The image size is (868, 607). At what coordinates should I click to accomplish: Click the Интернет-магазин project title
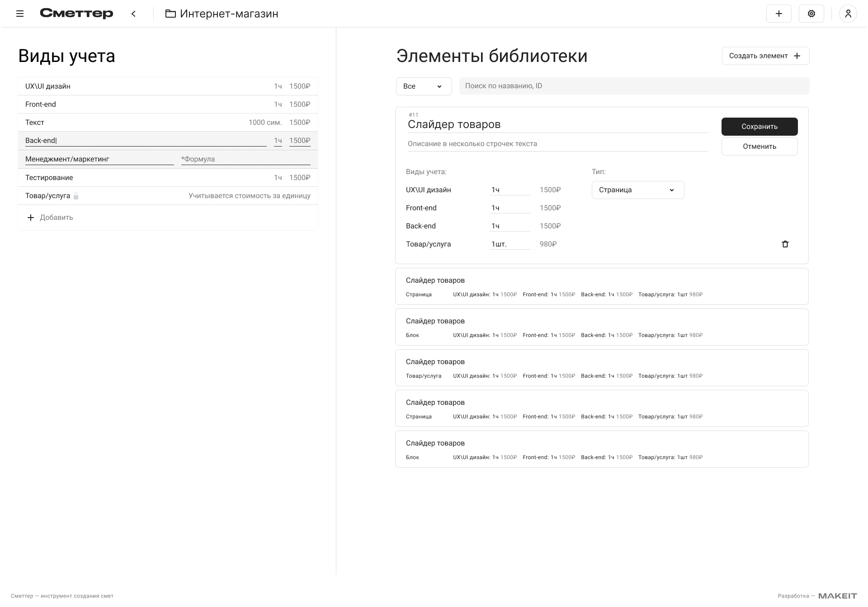tap(229, 14)
